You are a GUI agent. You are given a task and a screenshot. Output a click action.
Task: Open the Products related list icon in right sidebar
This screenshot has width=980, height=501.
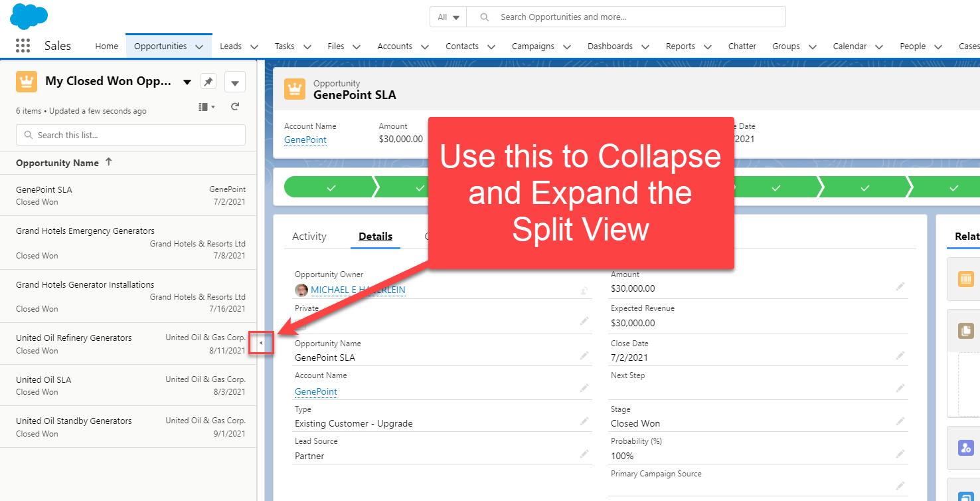965,279
